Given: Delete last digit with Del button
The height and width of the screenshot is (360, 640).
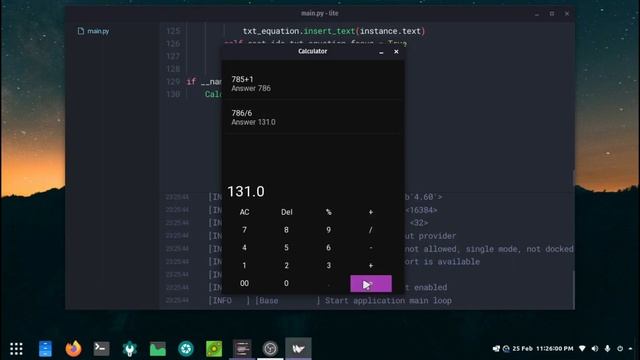Looking at the screenshot, I should pyautogui.click(x=287, y=212).
